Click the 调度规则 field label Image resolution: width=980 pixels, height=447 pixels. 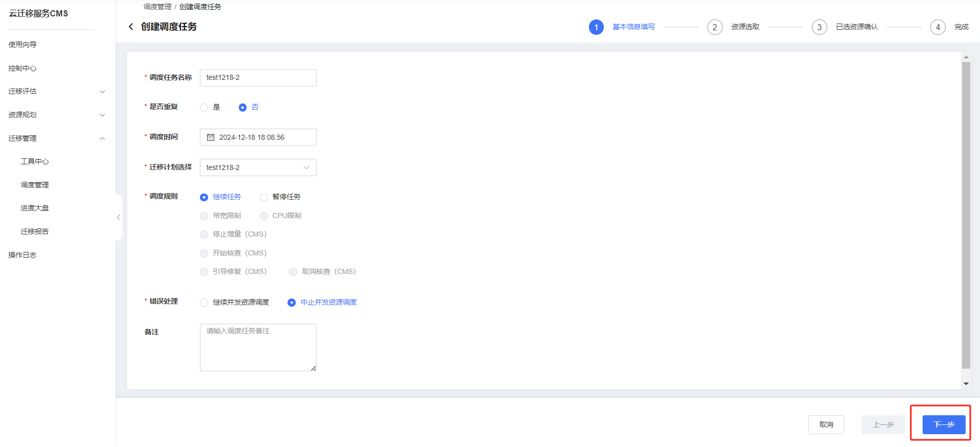pyautogui.click(x=164, y=196)
